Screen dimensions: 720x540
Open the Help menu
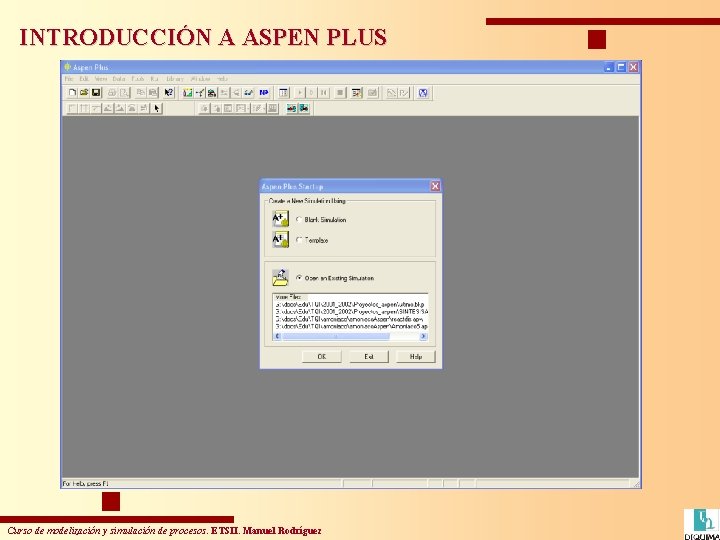(x=222, y=79)
